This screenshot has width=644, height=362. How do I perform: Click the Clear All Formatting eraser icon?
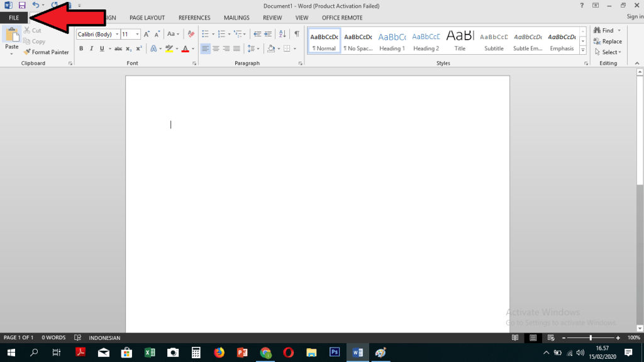pos(191,34)
